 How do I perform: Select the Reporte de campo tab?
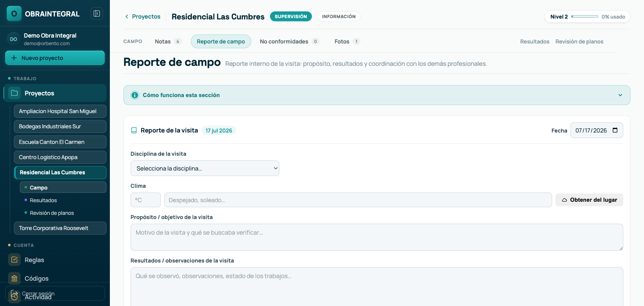(x=221, y=41)
